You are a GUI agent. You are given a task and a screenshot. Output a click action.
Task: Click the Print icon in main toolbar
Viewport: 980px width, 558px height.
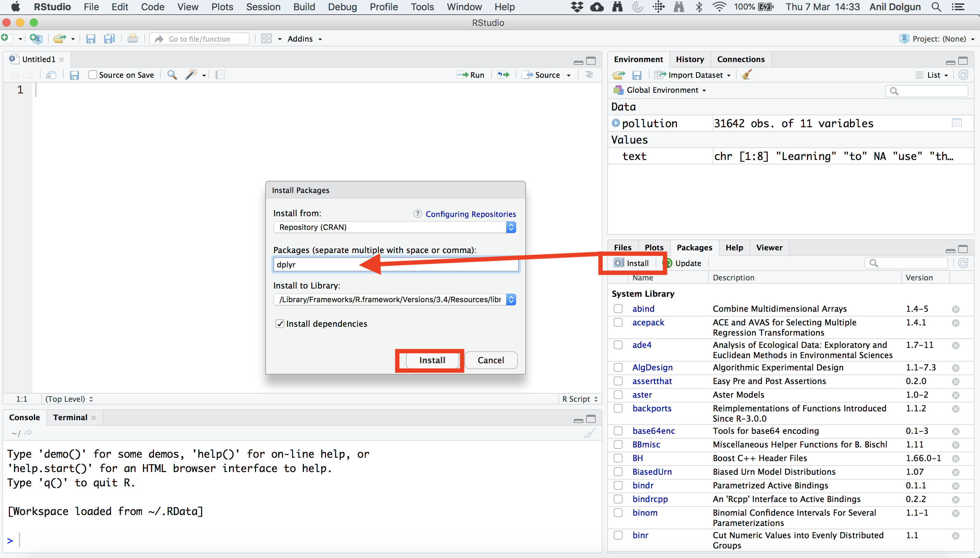pyautogui.click(x=133, y=39)
